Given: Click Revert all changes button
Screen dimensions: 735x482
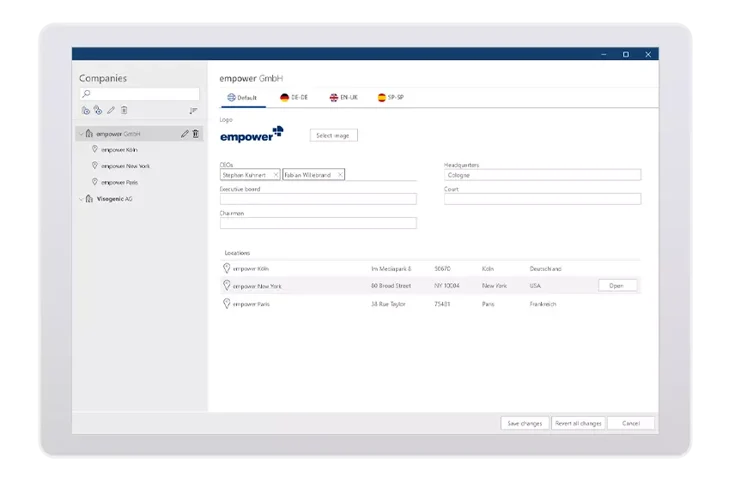Looking at the screenshot, I should pos(579,423).
